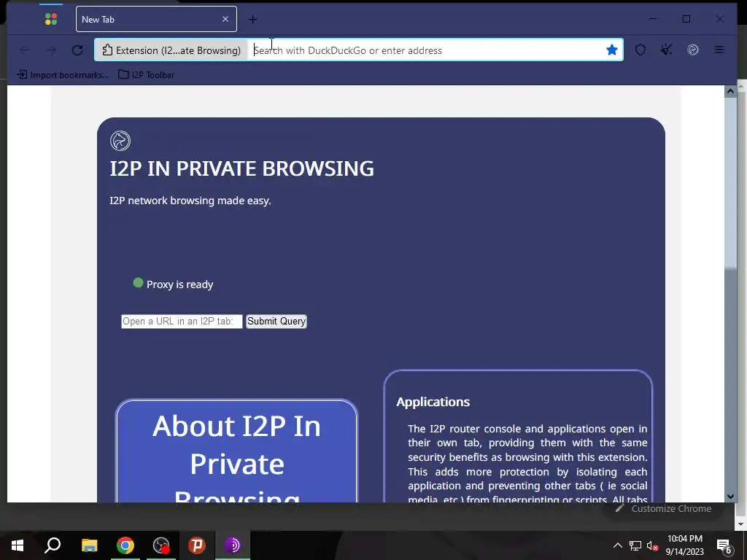
Task: Open a new tab with plus button
Action: tap(253, 20)
